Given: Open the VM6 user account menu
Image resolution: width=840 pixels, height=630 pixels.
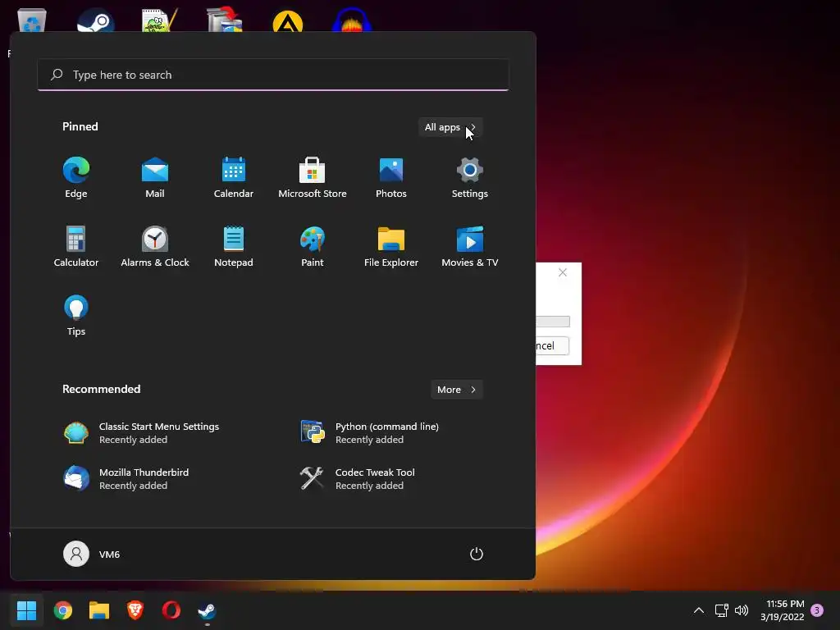Looking at the screenshot, I should (x=92, y=554).
